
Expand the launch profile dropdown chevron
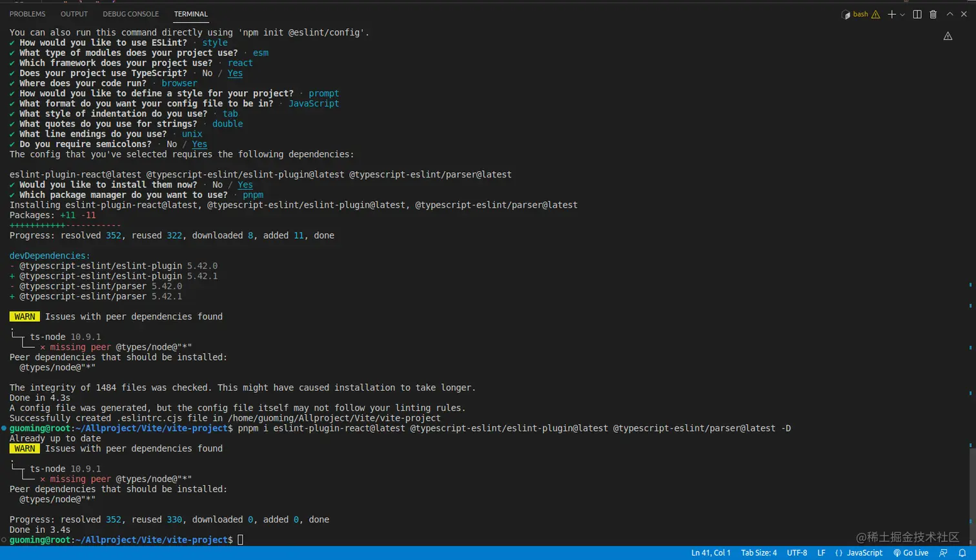(902, 14)
